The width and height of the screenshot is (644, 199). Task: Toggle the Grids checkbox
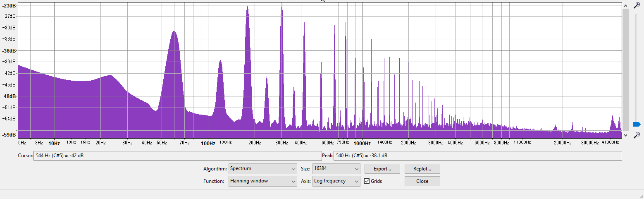367,181
